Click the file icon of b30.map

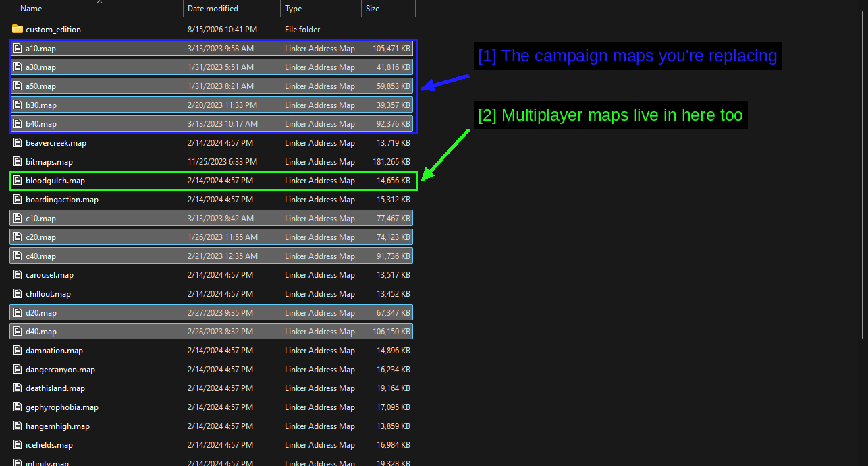click(18, 105)
